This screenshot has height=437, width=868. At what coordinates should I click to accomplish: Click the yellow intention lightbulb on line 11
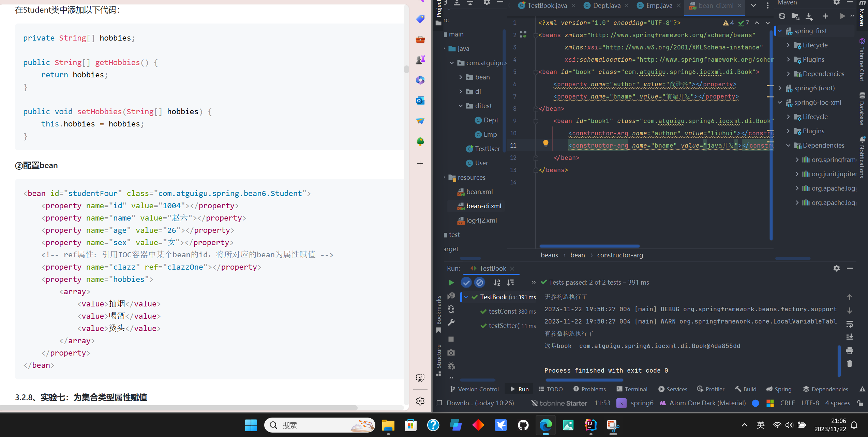point(545,143)
